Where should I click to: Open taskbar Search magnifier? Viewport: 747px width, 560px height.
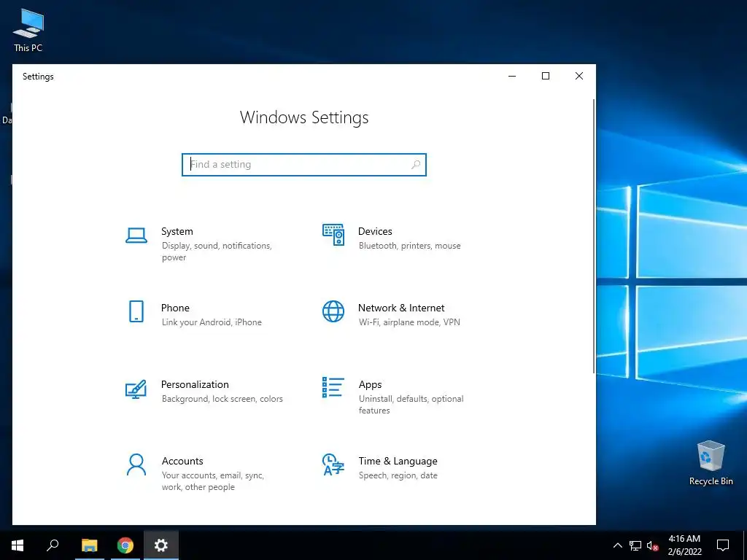pos(53,545)
